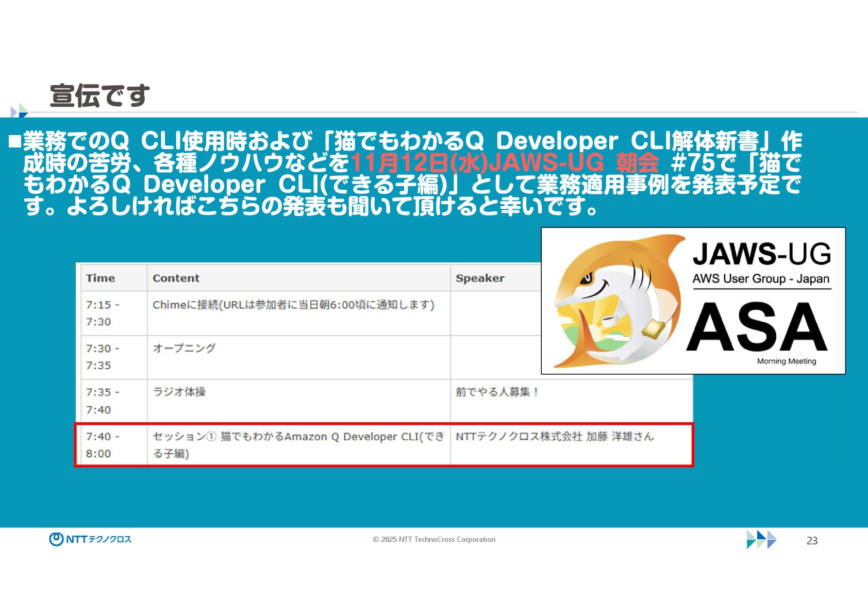Click the triangle arrows decoration icon in footer
Viewport: 868px width, 614px height.
tap(761, 539)
